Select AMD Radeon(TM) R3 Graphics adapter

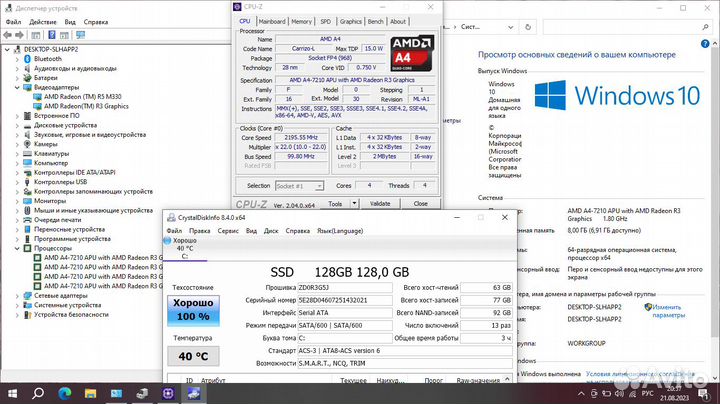click(86, 106)
